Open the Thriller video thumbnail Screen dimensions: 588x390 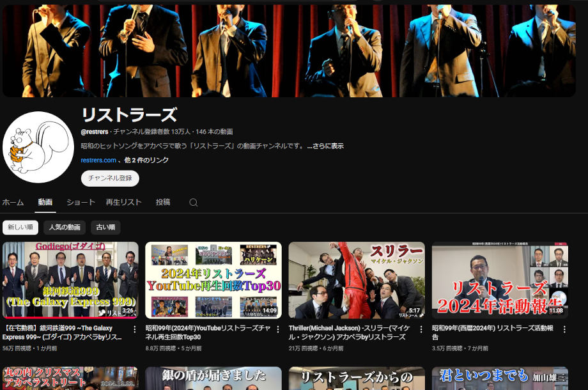356,280
